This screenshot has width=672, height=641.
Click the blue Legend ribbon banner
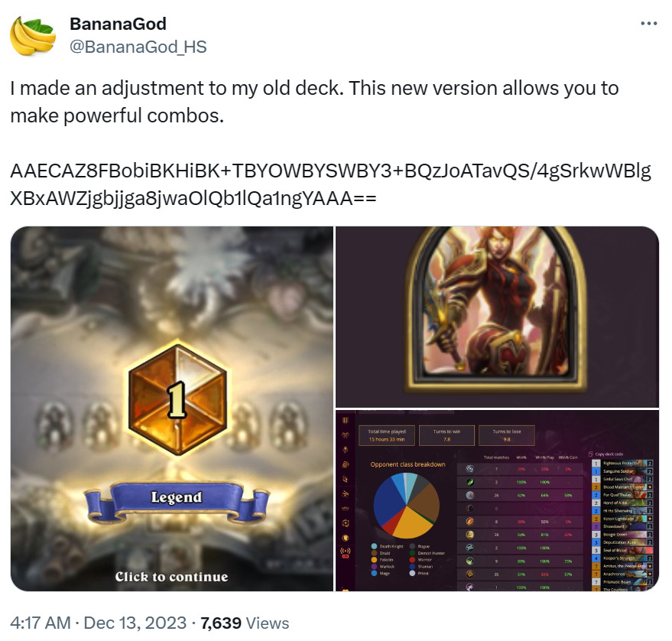click(176, 500)
